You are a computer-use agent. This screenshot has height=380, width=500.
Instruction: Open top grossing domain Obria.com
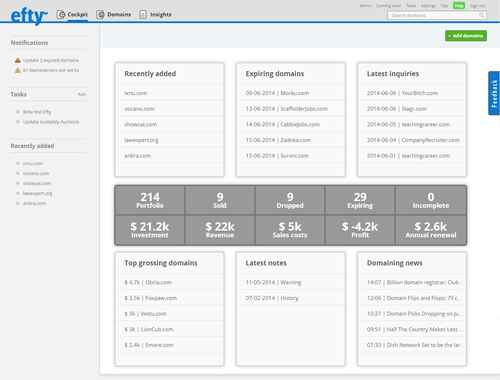pos(148,282)
